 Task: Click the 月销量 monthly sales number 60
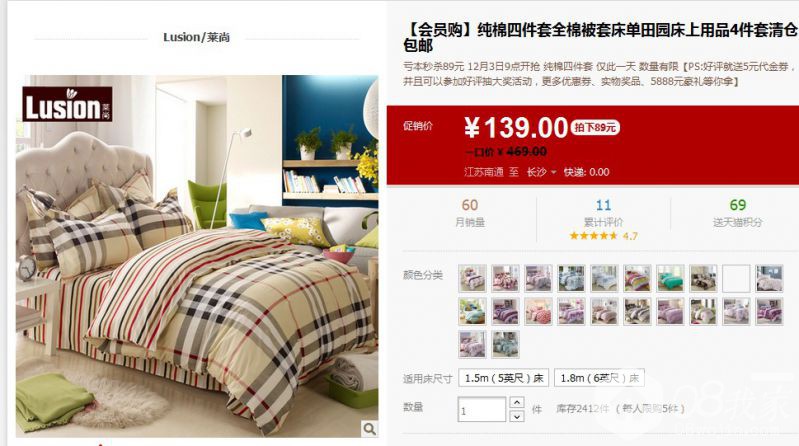(470, 205)
